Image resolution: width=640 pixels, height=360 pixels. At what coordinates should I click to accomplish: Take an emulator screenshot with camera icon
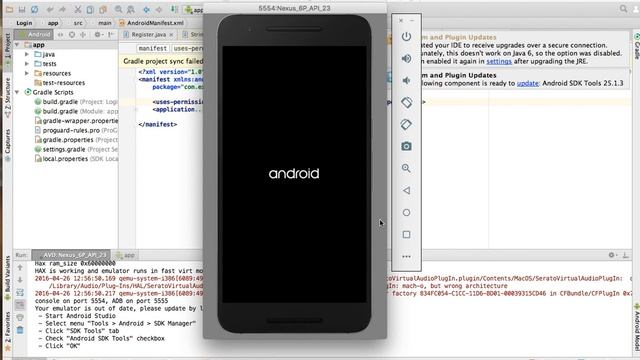coord(406,146)
